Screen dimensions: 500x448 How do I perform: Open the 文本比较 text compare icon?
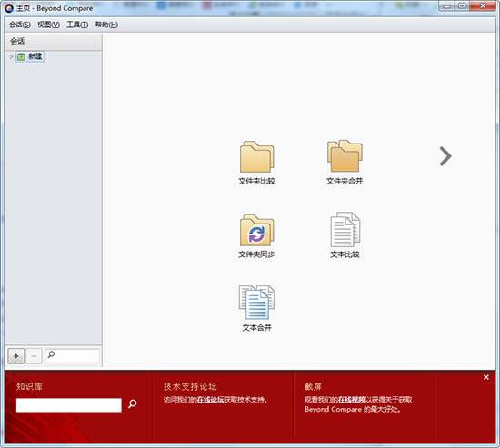[345, 230]
